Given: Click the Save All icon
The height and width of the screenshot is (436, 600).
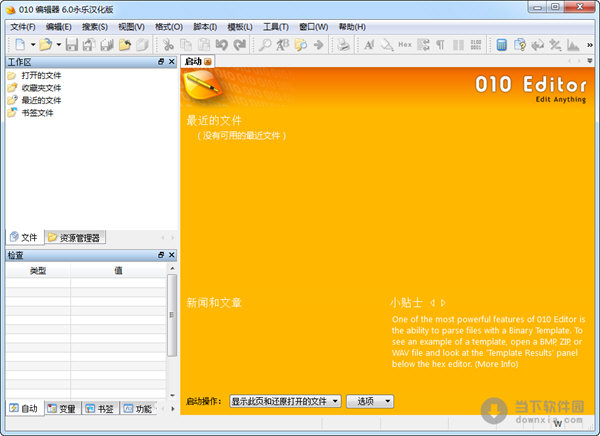Looking at the screenshot, I should click(x=107, y=45).
